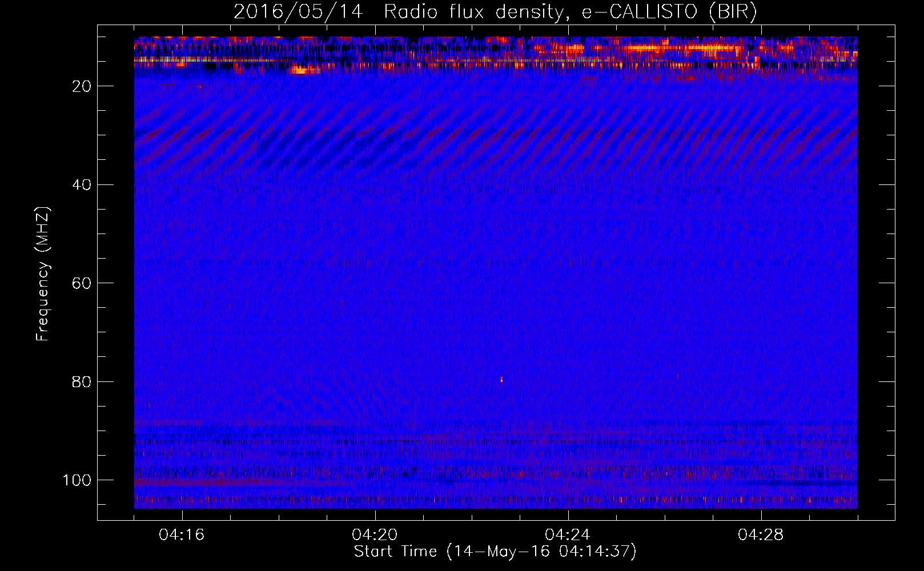Click the frequency tick label '100'
Image resolution: width=924 pixels, height=571 pixels.
click(x=77, y=480)
